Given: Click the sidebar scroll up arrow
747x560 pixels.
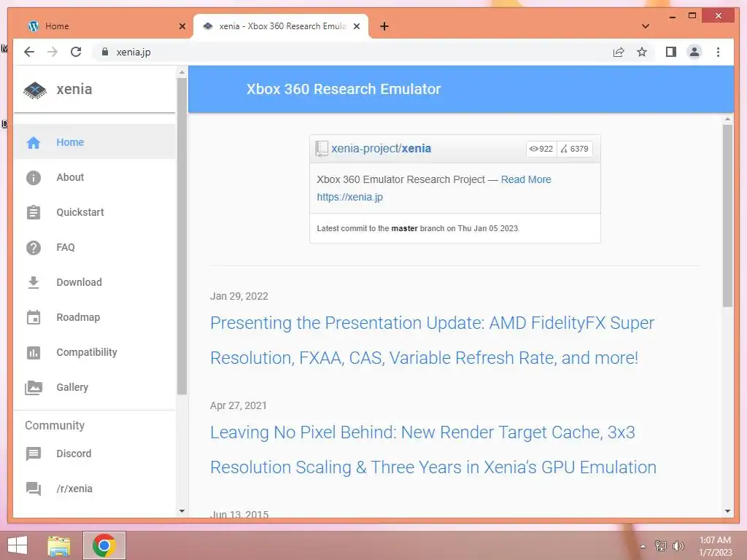Looking at the screenshot, I should (182, 73).
